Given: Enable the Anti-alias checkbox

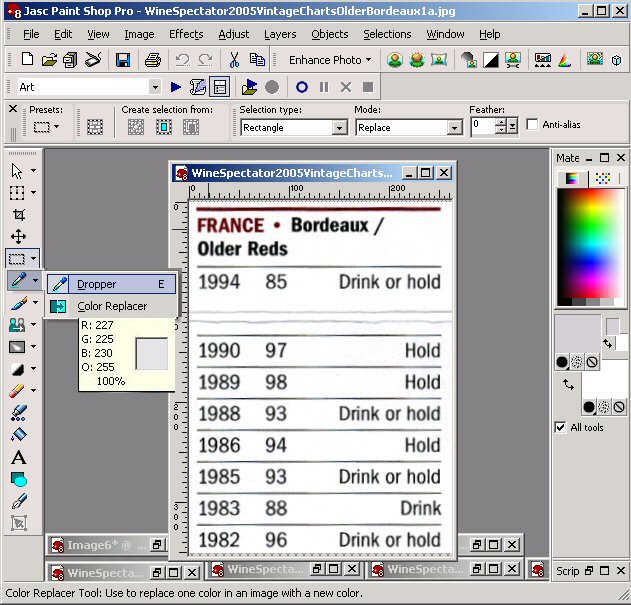Looking at the screenshot, I should pyautogui.click(x=532, y=125).
